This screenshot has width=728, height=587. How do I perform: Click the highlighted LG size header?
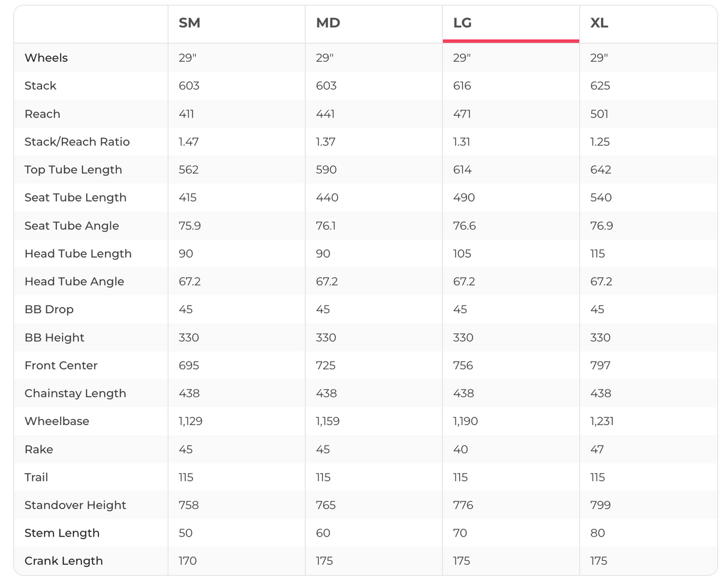462,23
